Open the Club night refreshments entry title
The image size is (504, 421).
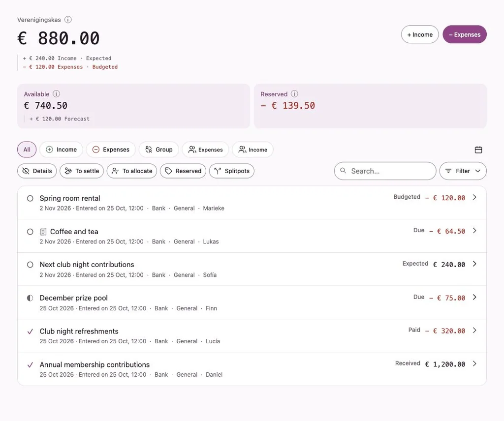pos(79,331)
